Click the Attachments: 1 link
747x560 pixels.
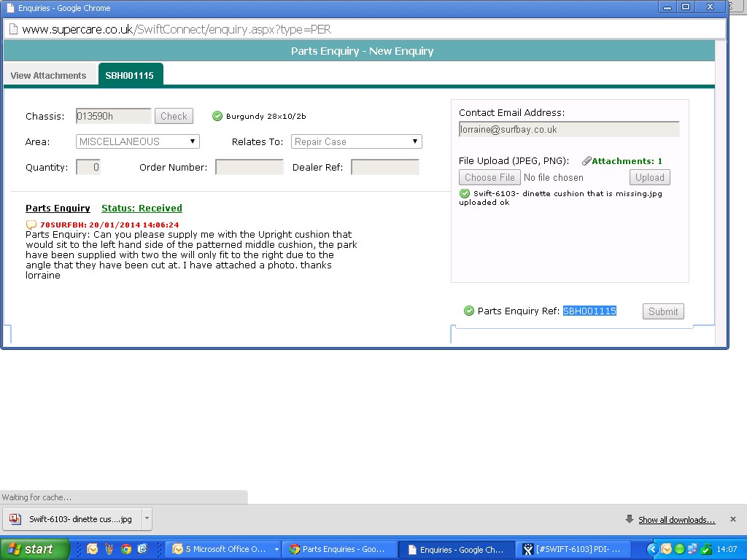[627, 161]
